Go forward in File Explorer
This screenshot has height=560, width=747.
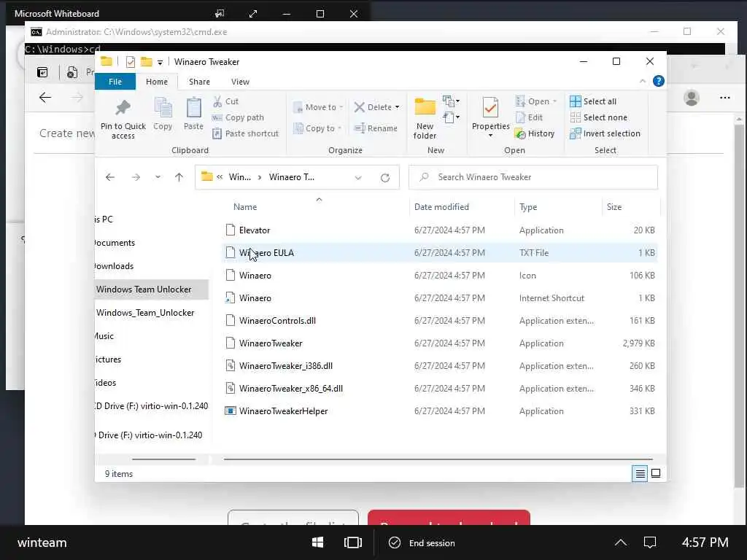coord(136,177)
